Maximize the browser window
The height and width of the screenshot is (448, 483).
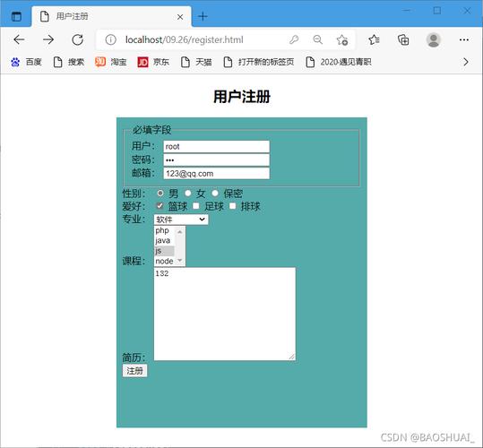(x=436, y=11)
